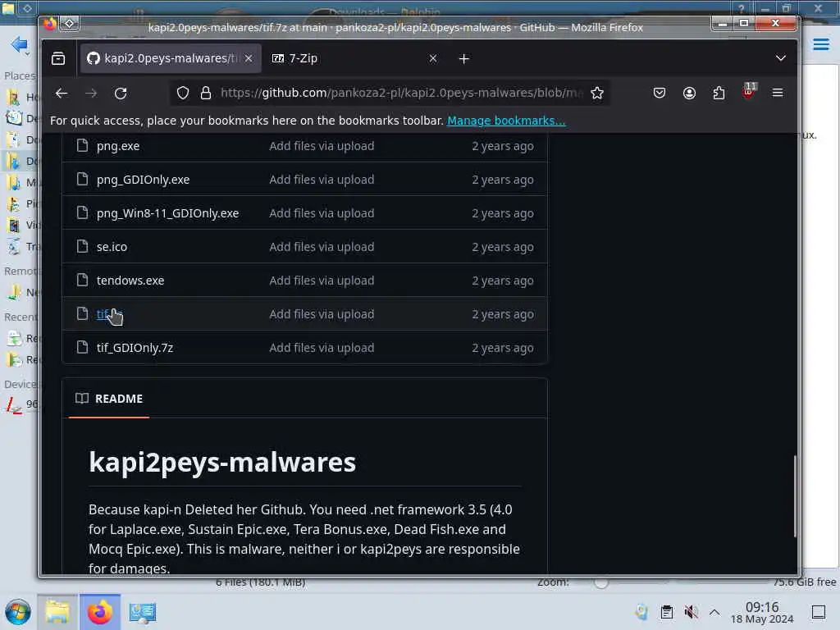Open commit message for tif_GDIOnly.7z row
Screen dimensions: 840x630
tap(322, 348)
